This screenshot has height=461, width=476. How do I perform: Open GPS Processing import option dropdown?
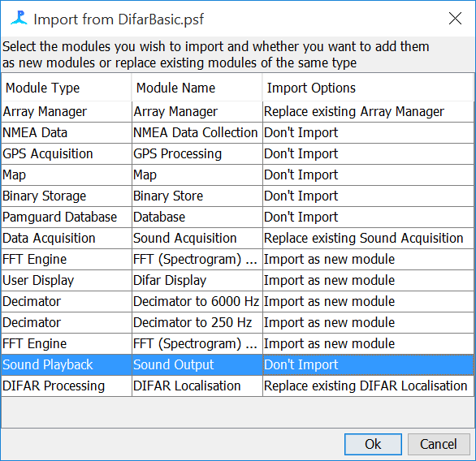click(x=368, y=153)
